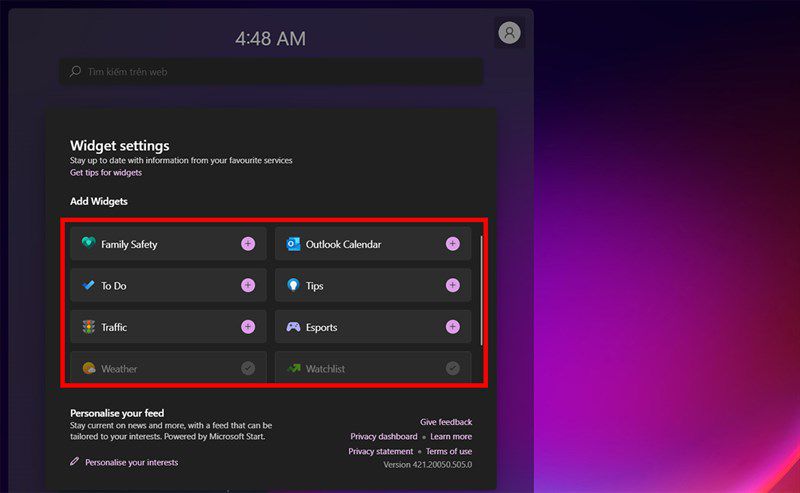The image size is (800, 493).
Task: Open the user profile avatar
Action: (509, 33)
